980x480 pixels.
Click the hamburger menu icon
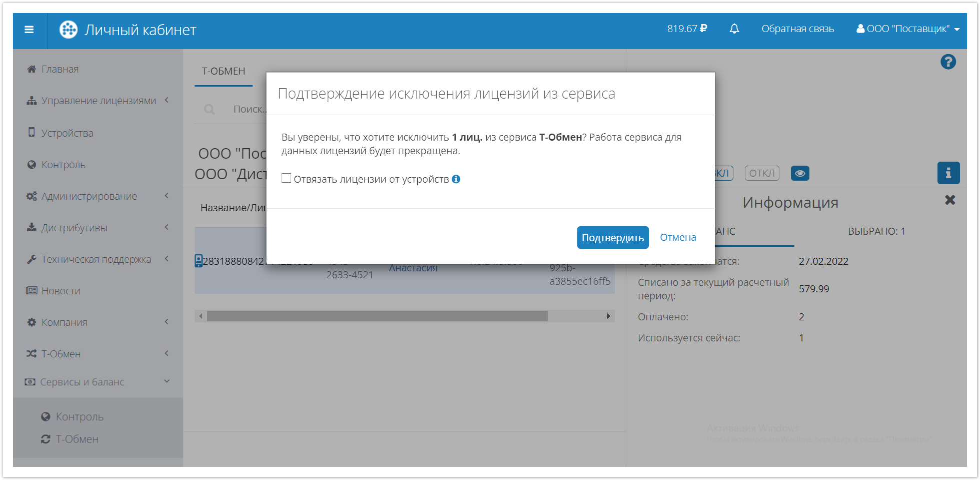click(x=29, y=30)
